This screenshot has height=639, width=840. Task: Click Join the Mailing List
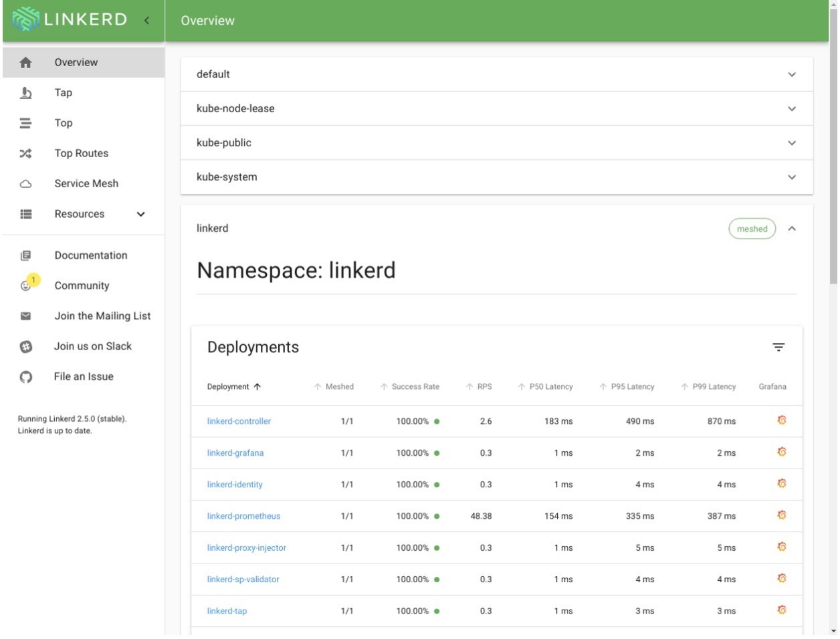tap(103, 315)
